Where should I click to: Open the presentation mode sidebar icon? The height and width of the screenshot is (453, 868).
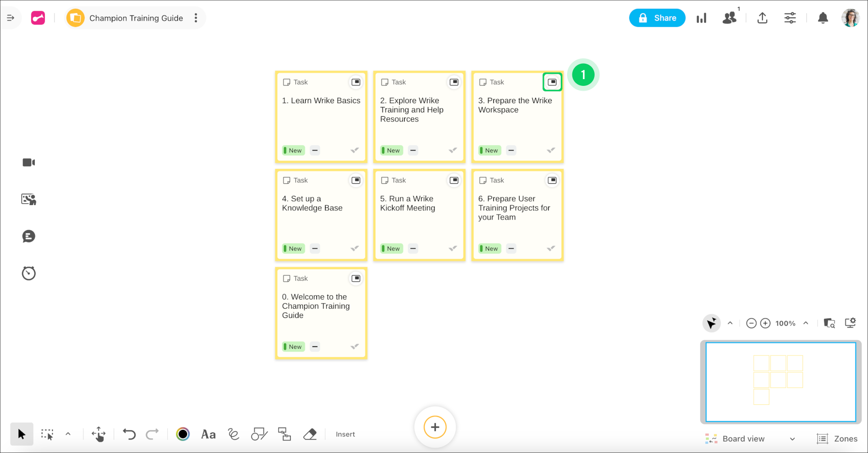pos(29,199)
